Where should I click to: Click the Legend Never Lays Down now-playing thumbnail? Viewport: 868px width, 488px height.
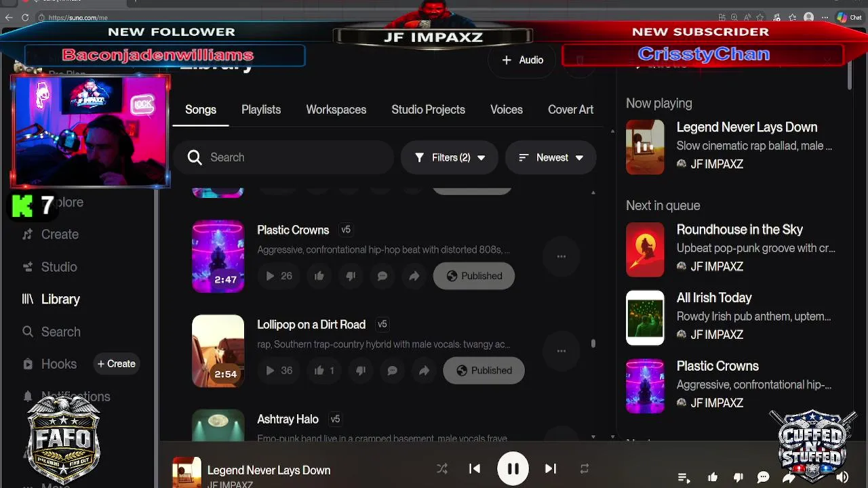click(x=645, y=147)
